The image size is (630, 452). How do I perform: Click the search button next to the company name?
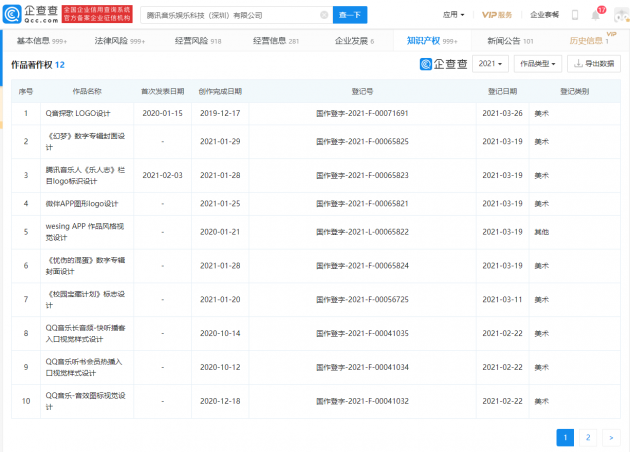(350, 15)
